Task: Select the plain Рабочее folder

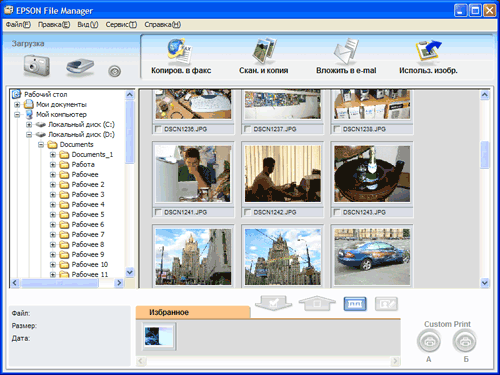Action: pyautogui.click(x=85, y=174)
